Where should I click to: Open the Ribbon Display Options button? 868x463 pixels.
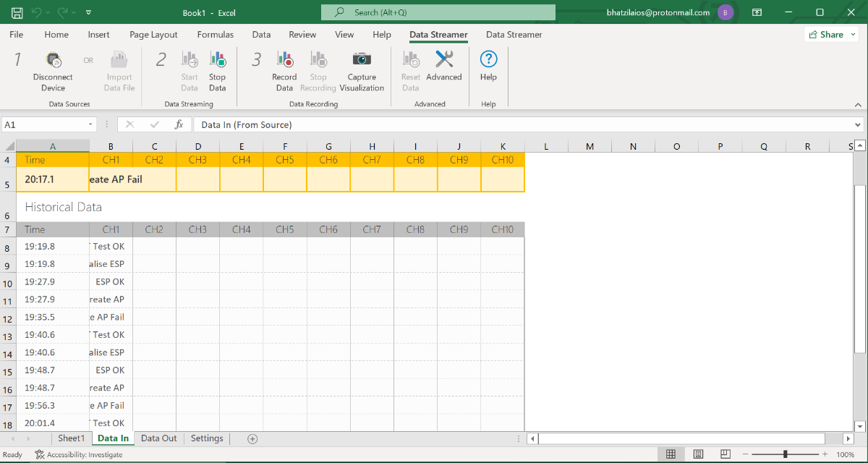coord(757,12)
